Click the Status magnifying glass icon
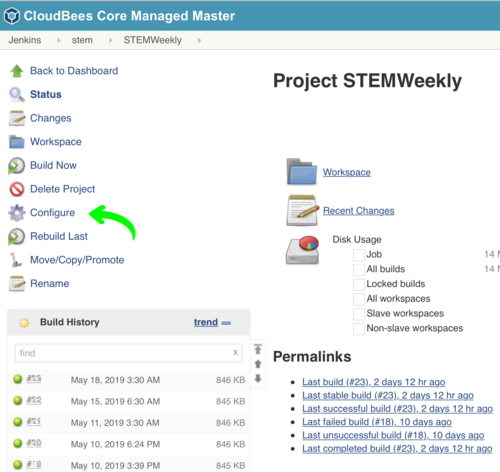The image size is (500, 472). click(17, 95)
